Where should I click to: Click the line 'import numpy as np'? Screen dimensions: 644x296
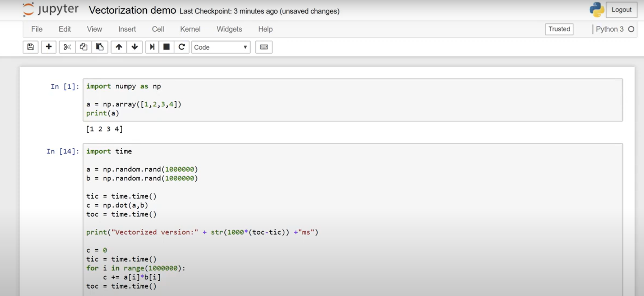click(x=124, y=86)
